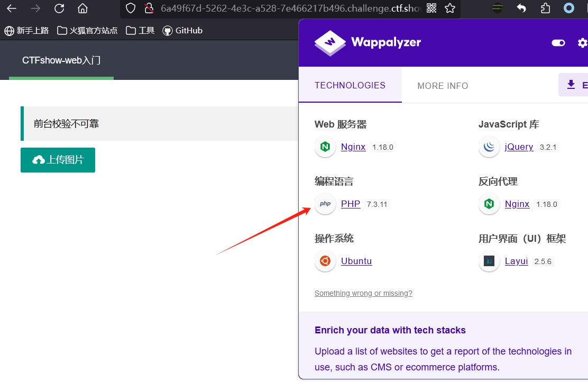Click the dark round extension icon in toolbar
Screen dimensions: 588x390
click(x=497, y=8)
